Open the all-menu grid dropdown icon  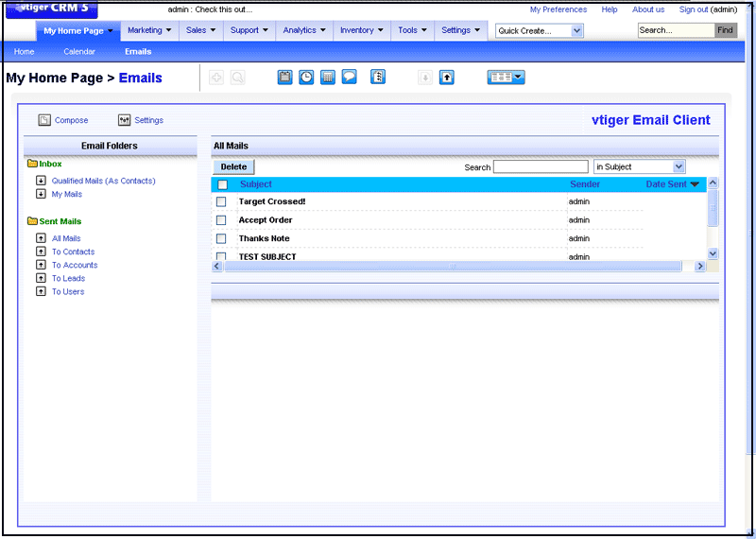click(506, 78)
